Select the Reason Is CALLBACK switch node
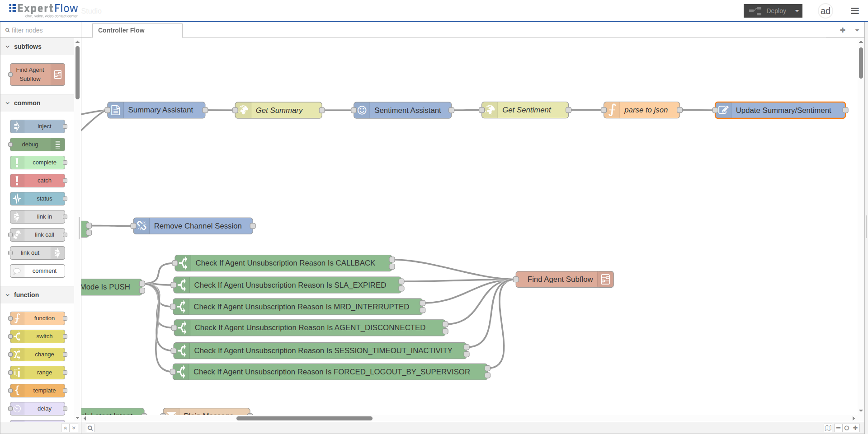The width and height of the screenshot is (868, 434). pos(283,263)
